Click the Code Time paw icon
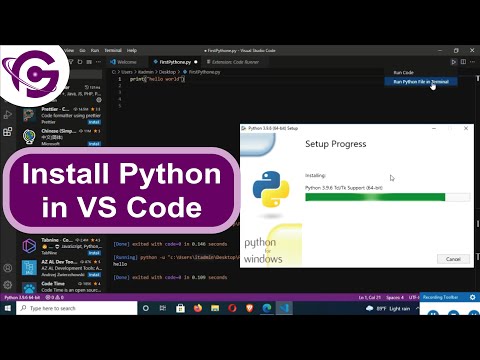 tap(29, 288)
